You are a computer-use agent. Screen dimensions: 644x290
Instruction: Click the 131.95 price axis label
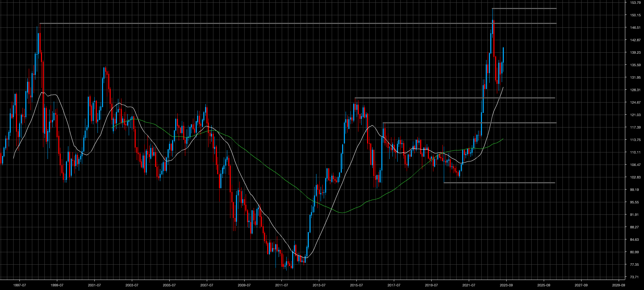(x=635, y=78)
